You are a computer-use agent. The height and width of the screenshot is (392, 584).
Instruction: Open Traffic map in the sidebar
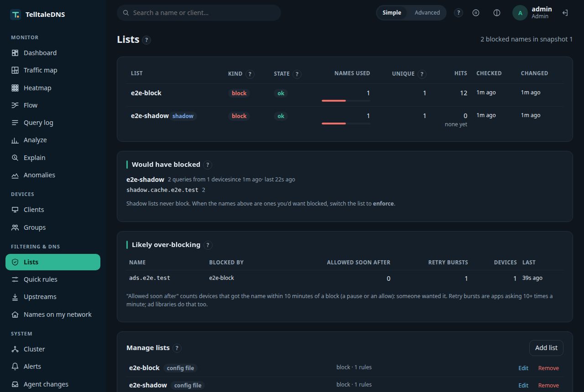click(x=53, y=70)
